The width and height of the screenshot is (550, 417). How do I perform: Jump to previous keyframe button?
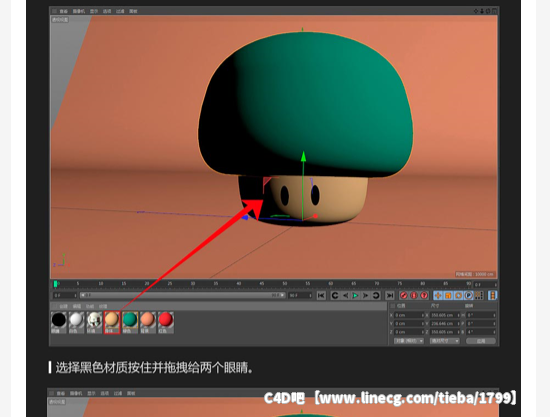click(x=335, y=296)
